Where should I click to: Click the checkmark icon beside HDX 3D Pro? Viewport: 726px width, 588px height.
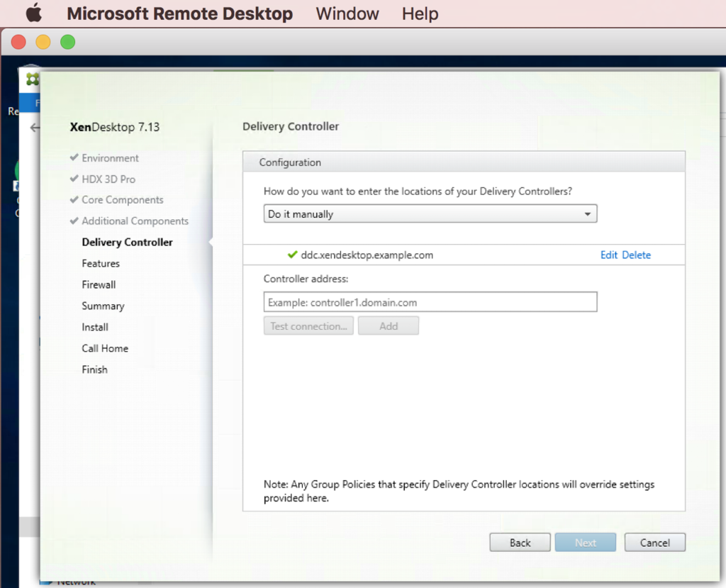pyautogui.click(x=74, y=179)
